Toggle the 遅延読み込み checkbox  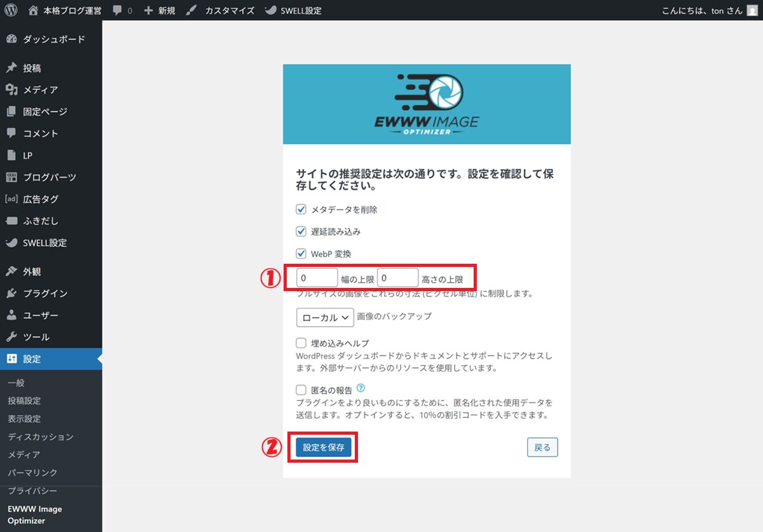click(x=301, y=231)
